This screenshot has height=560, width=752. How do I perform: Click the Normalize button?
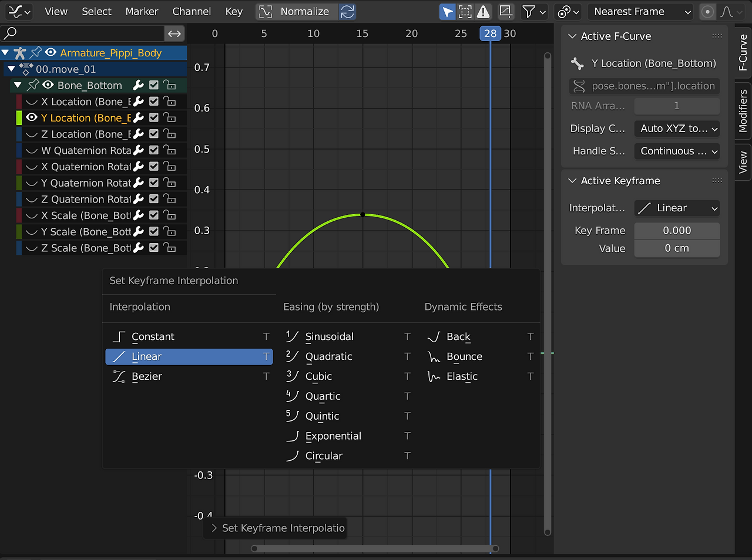297,12
